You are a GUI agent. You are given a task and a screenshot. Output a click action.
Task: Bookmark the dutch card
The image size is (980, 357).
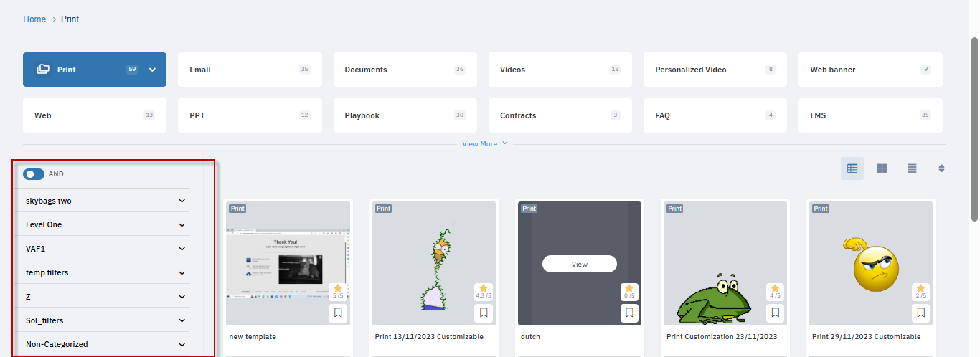[x=629, y=313]
